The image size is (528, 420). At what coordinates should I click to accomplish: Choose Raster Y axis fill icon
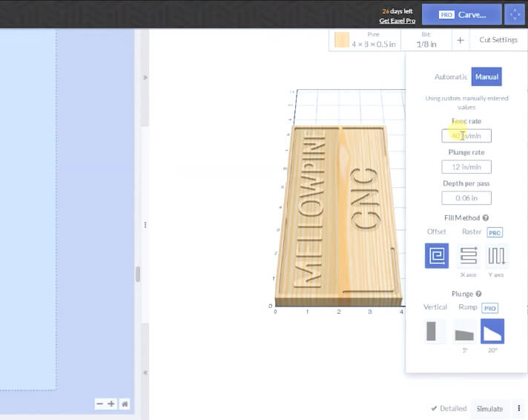[x=497, y=256]
